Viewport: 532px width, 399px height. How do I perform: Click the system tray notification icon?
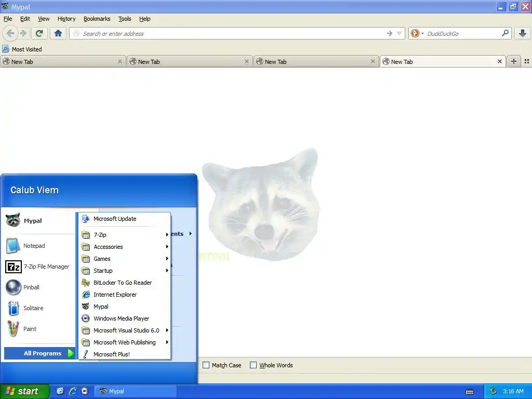coord(493,391)
